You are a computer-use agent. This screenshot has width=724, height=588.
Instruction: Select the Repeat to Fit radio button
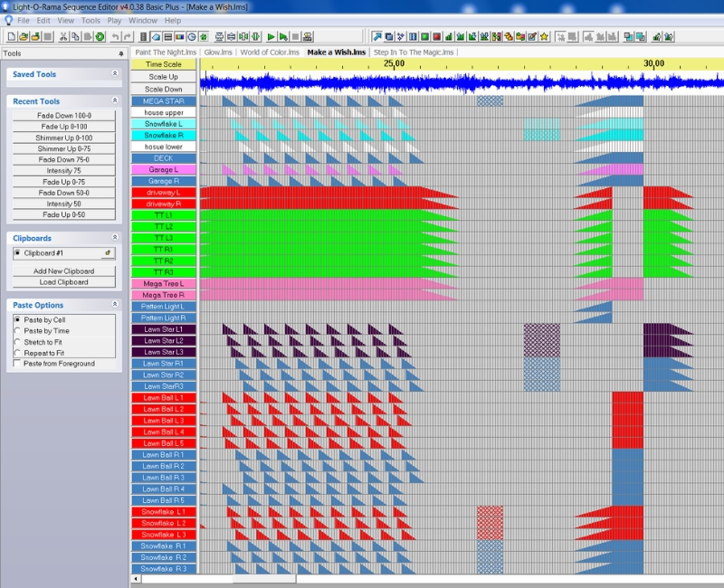[x=17, y=353]
